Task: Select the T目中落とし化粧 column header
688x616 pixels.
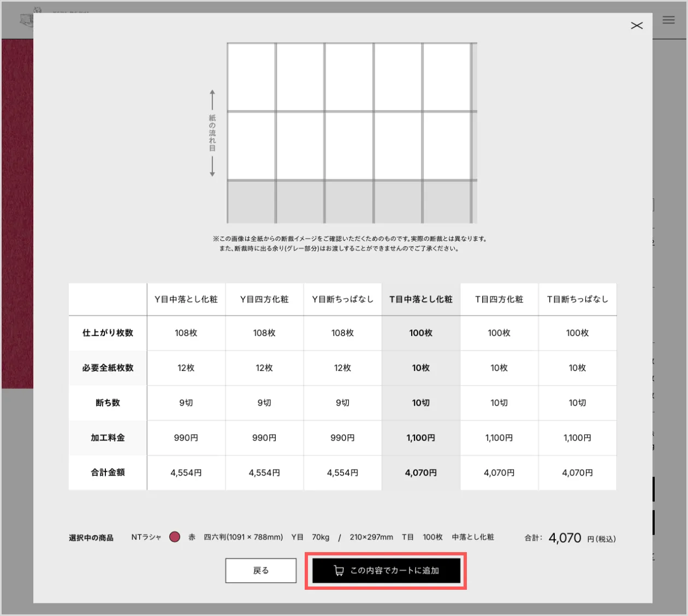Action: [x=420, y=299]
